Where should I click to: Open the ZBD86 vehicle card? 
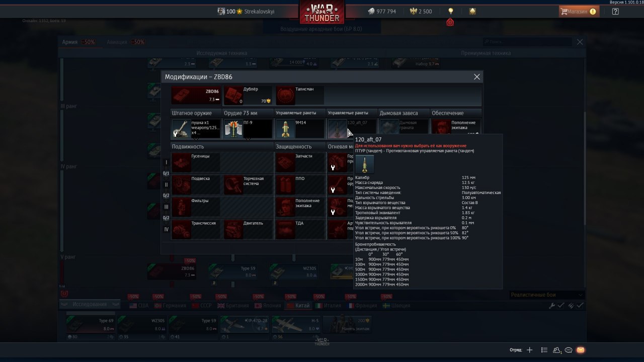click(196, 96)
